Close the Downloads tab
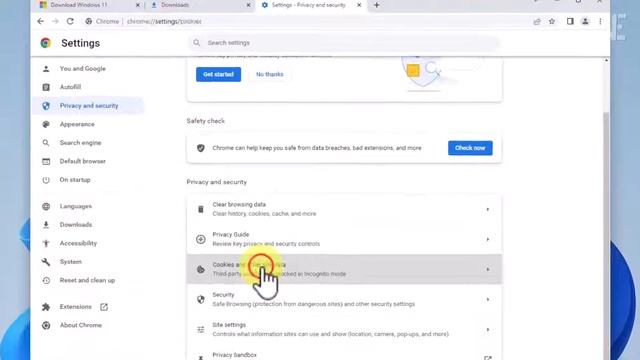Viewport: 640px width, 360px height. [x=249, y=5]
